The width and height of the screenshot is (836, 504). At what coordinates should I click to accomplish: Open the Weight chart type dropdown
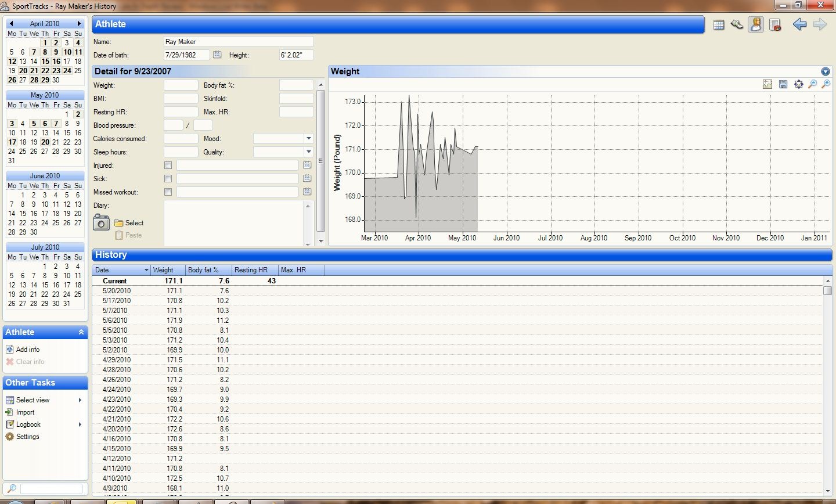point(826,71)
